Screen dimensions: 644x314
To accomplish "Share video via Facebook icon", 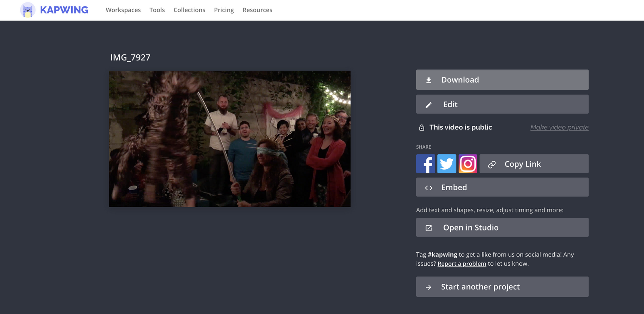I will coord(425,164).
